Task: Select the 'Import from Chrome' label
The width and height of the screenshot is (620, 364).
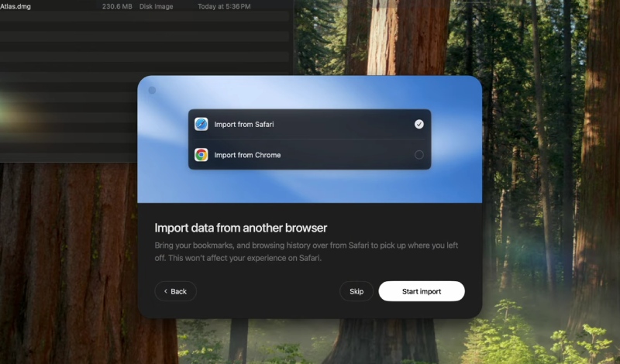Action: pyautogui.click(x=247, y=155)
